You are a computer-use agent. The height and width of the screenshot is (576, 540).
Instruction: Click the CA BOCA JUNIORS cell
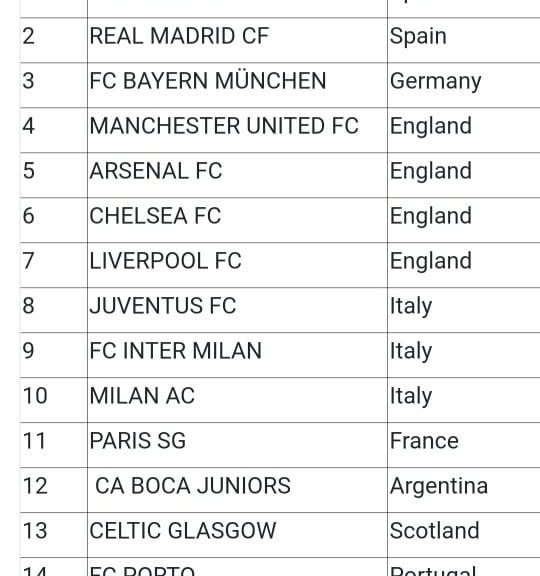237,490
